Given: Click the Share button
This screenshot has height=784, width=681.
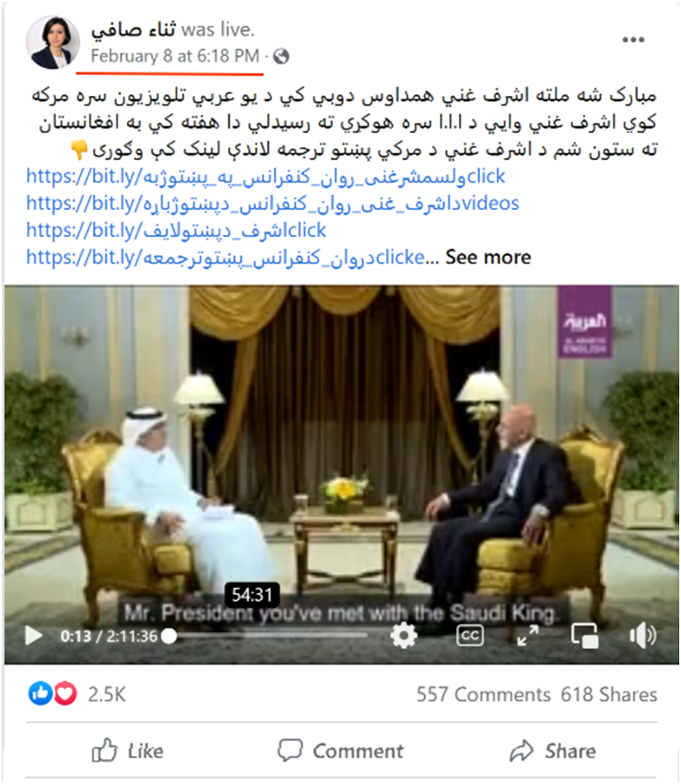Looking at the screenshot, I should (553, 751).
